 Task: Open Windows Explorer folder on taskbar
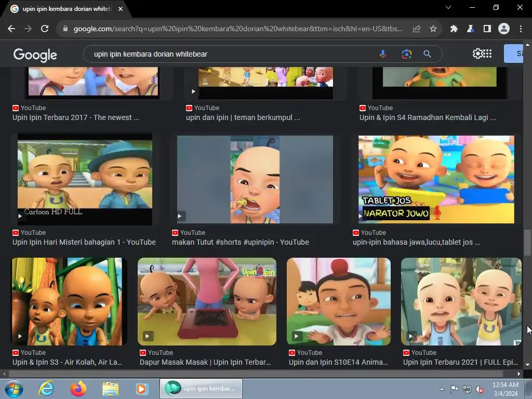111,389
